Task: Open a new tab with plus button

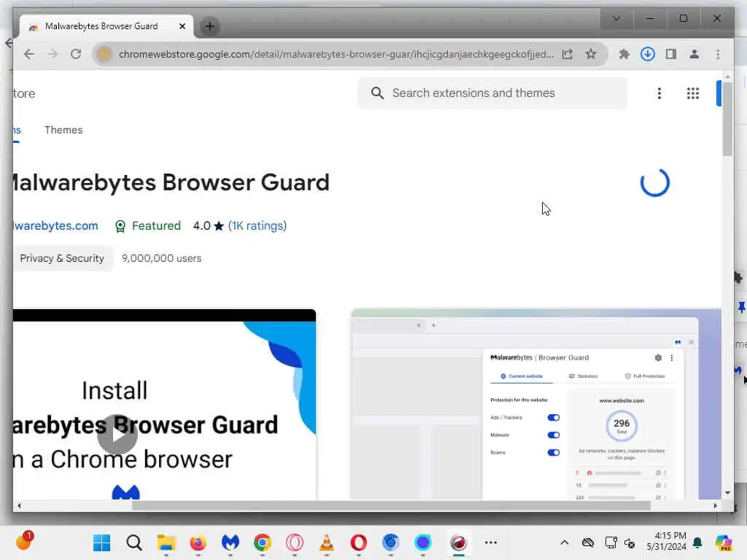Action: click(x=209, y=26)
